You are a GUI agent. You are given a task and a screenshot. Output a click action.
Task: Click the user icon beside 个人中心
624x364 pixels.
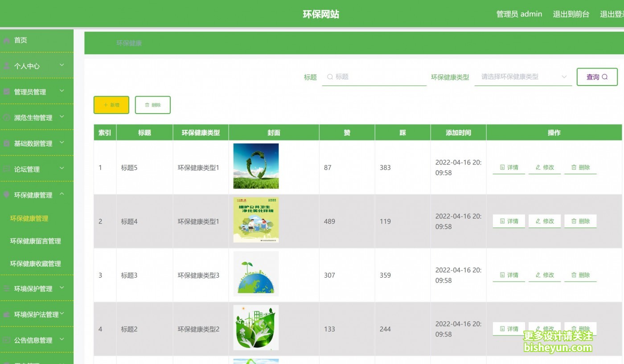coord(7,66)
